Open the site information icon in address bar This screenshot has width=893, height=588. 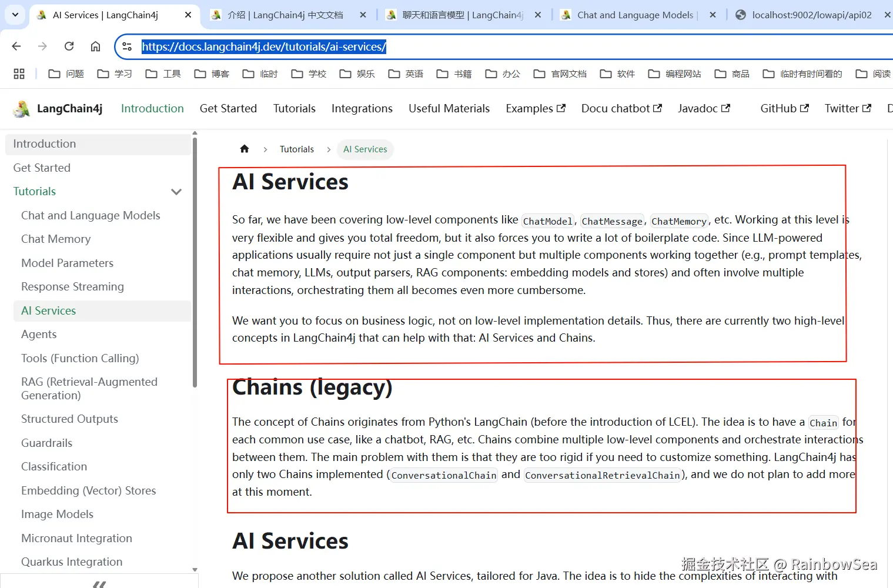(x=127, y=46)
